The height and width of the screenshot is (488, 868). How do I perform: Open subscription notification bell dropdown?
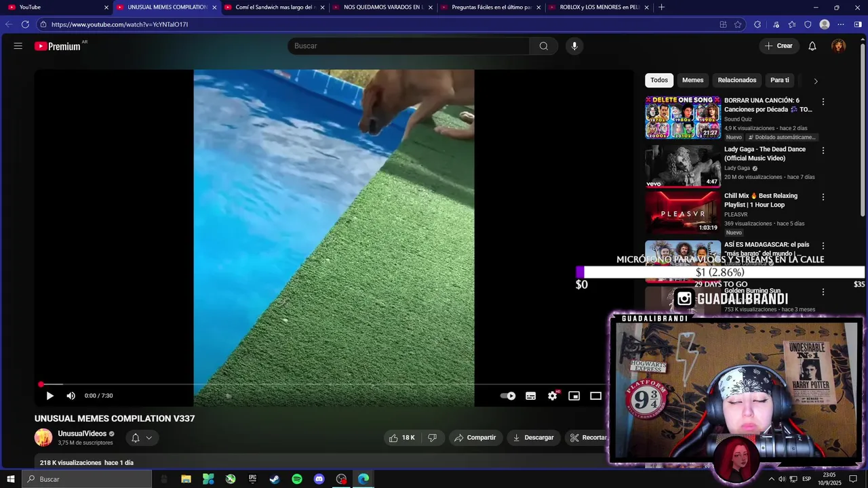[142, 438]
